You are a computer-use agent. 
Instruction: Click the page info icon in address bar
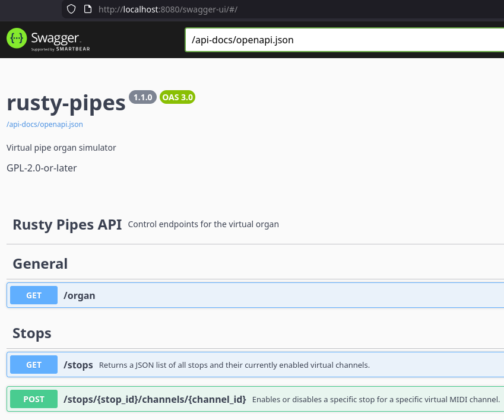[x=87, y=9]
